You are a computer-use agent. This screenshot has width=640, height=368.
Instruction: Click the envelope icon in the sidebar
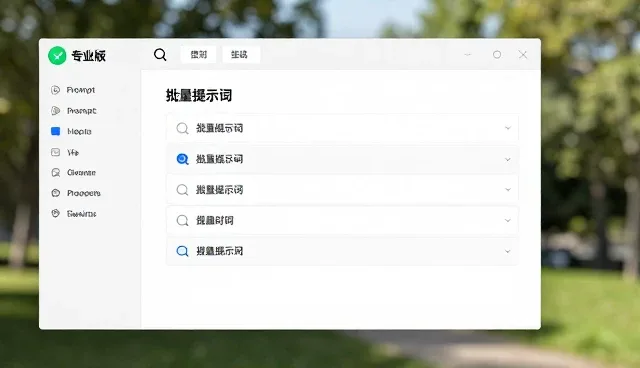pos(56,152)
